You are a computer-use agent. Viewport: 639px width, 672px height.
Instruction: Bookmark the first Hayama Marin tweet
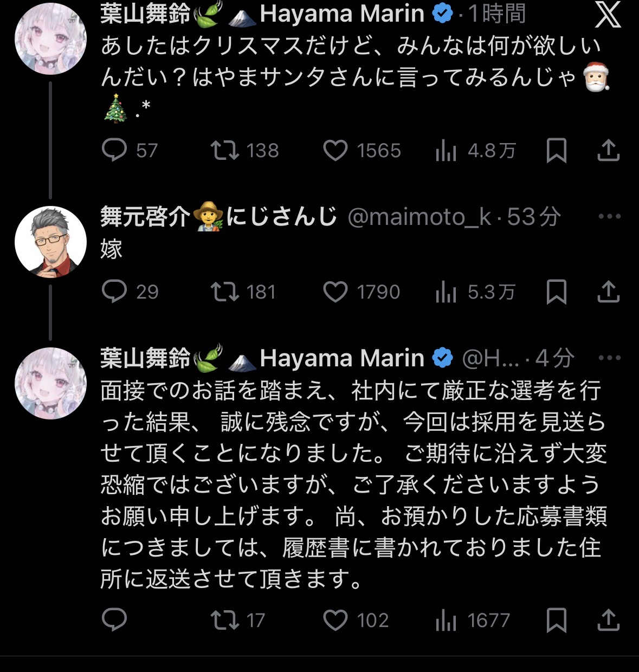pos(556,150)
